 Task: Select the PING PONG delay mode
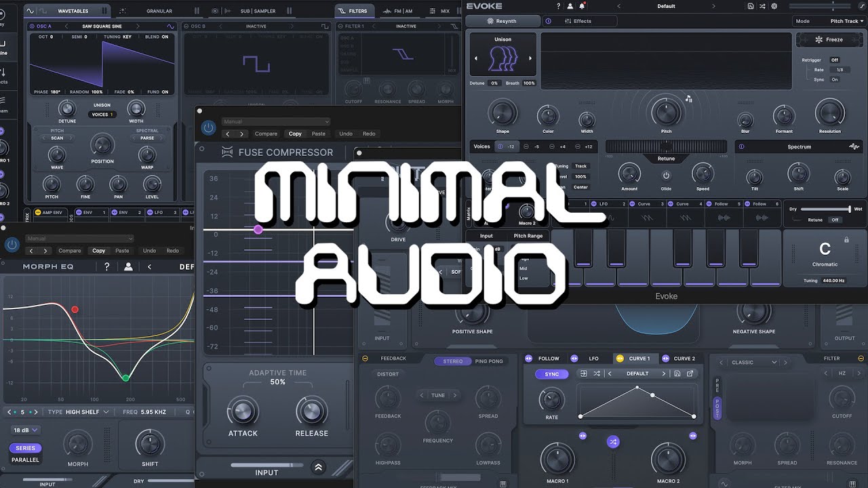[489, 361]
